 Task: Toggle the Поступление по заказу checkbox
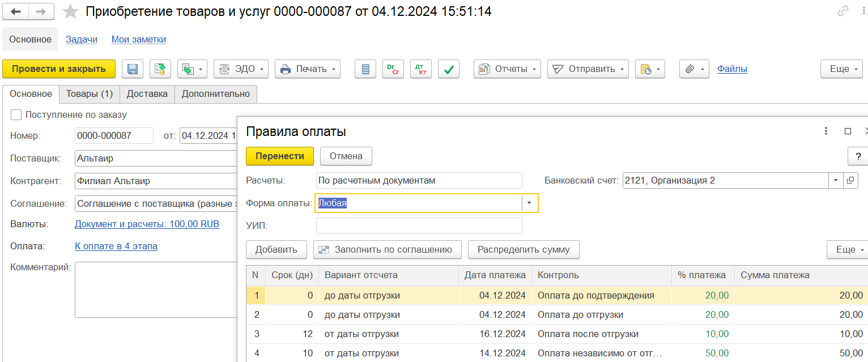click(x=16, y=114)
